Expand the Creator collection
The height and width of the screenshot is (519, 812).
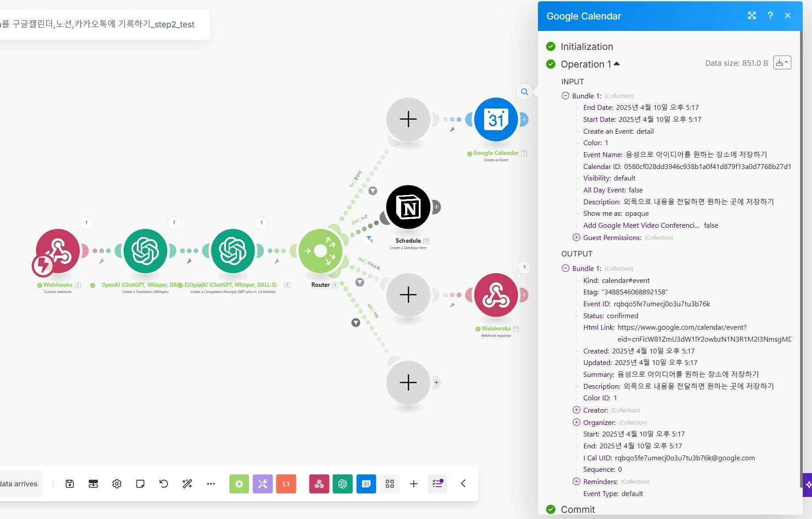pos(576,410)
